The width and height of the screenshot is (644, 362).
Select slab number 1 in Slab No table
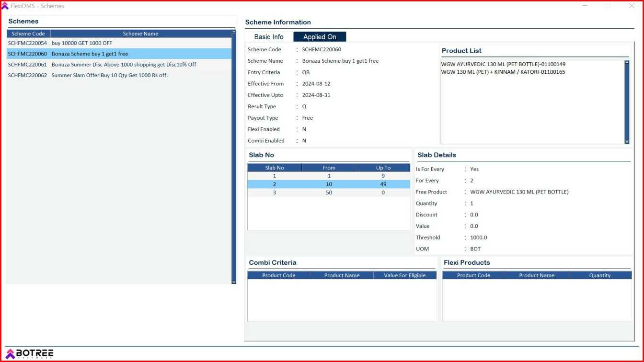(x=329, y=176)
